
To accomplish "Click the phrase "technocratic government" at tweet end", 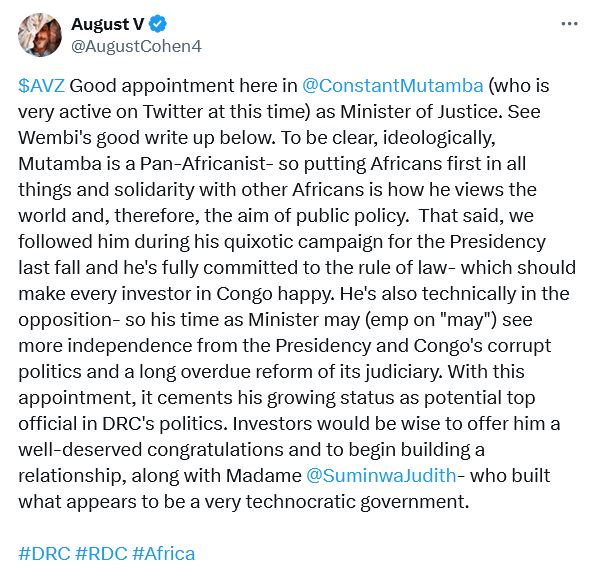I will [x=357, y=502].
